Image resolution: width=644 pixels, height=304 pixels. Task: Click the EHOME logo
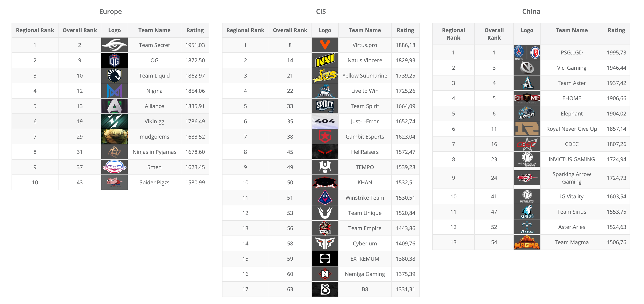(527, 98)
